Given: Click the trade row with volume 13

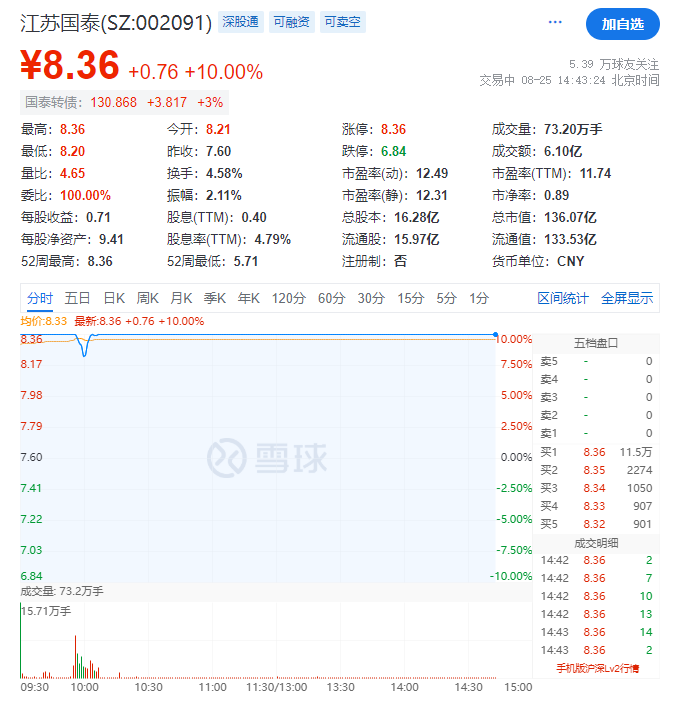Looking at the screenshot, I should (596, 614).
